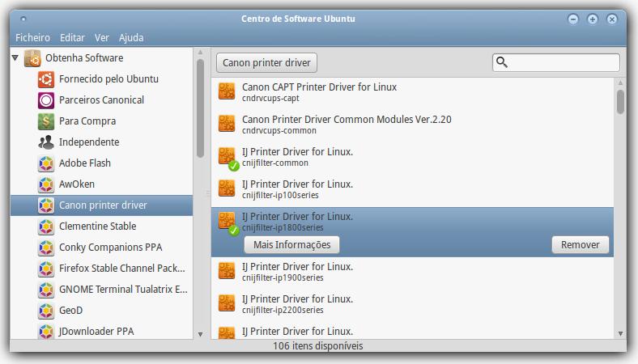Click the Independente people icon
The image size is (638, 364).
click(46, 142)
